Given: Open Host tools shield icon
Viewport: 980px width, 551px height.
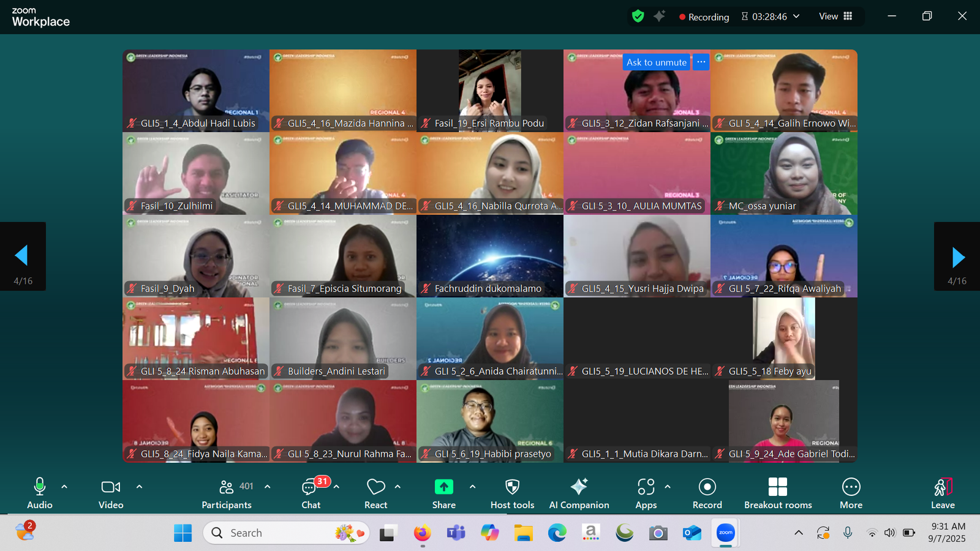Looking at the screenshot, I should (512, 487).
